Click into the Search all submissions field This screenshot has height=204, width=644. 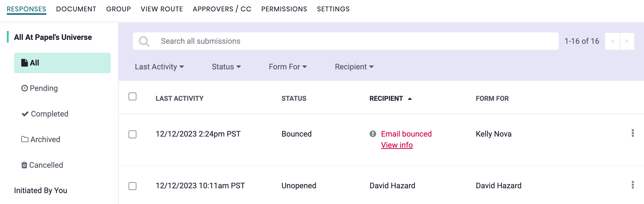[x=350, y=41]
